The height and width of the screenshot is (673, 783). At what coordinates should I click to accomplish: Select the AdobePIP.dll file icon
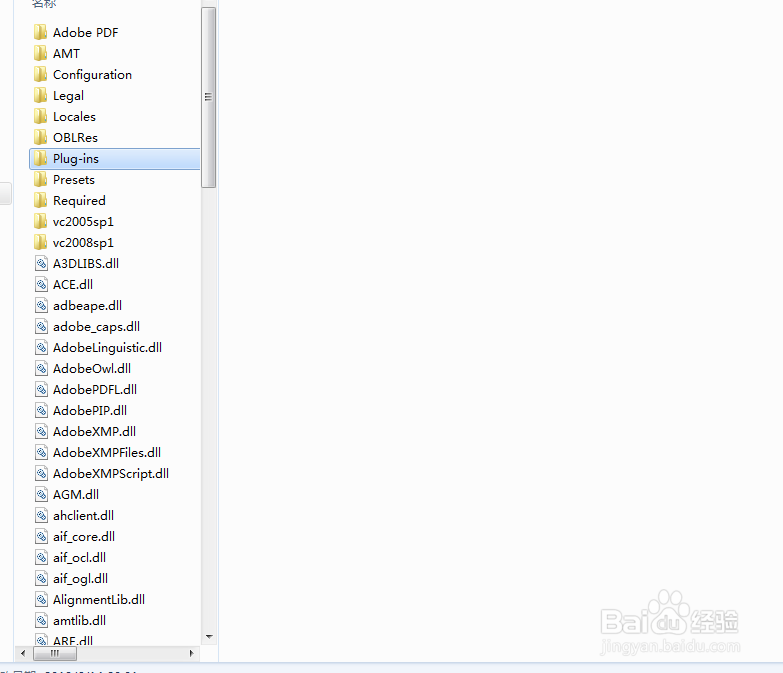coord(41,410)
